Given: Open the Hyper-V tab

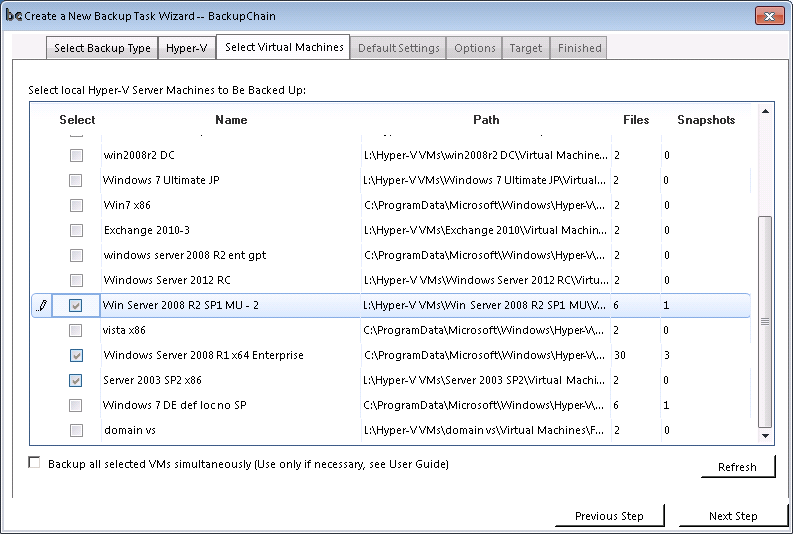Looking at the screenshot, I should [187, 48].
